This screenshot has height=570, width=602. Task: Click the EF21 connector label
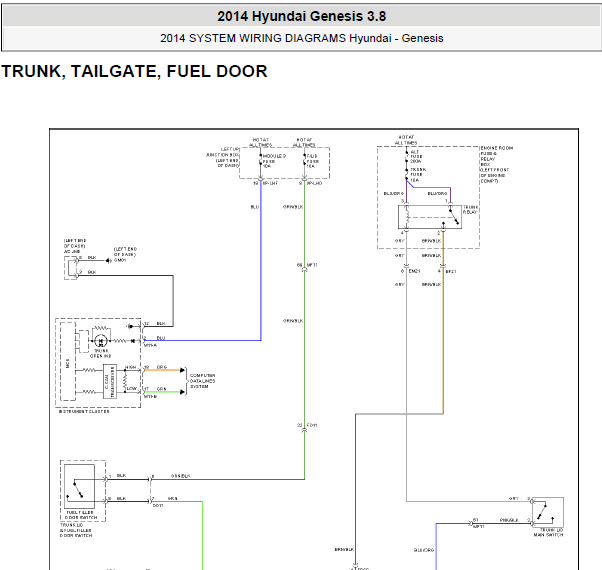tap(451, 271)
